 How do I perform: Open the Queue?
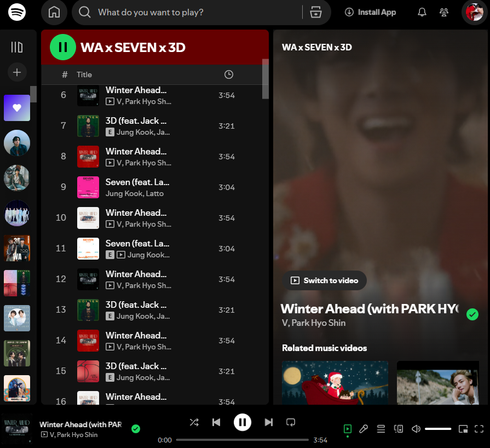coord(381,429)
